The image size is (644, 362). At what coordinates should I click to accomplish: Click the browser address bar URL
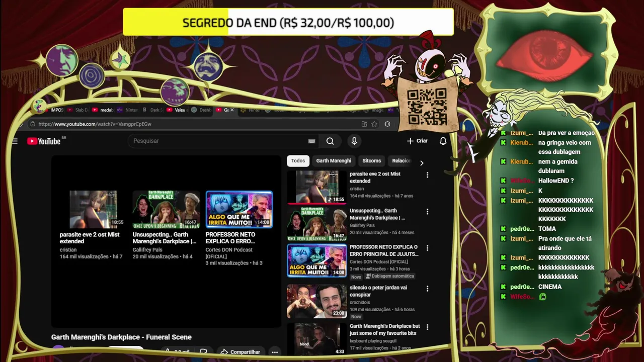pos(95,124)
